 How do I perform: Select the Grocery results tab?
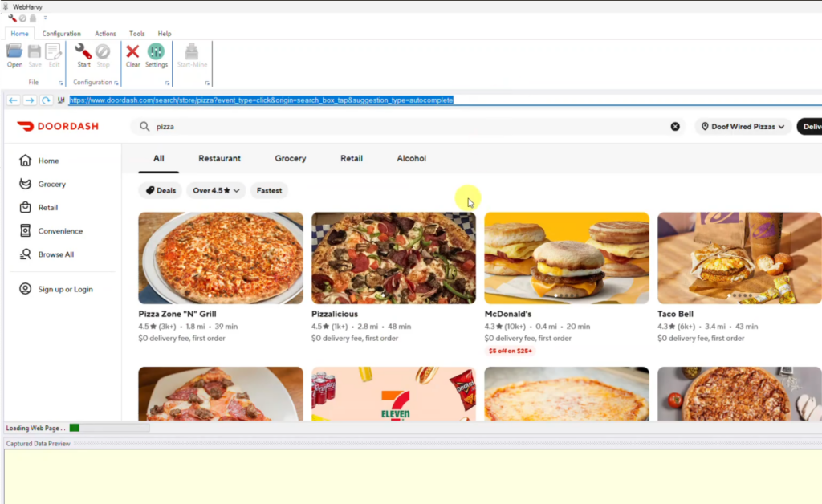(x=290, y=158)
